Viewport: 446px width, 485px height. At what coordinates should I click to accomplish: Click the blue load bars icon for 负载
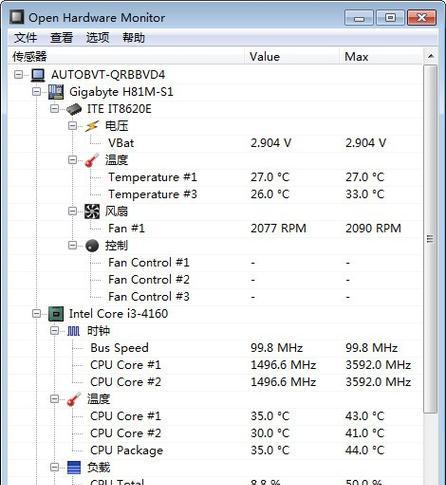click(x=74, y=467)
